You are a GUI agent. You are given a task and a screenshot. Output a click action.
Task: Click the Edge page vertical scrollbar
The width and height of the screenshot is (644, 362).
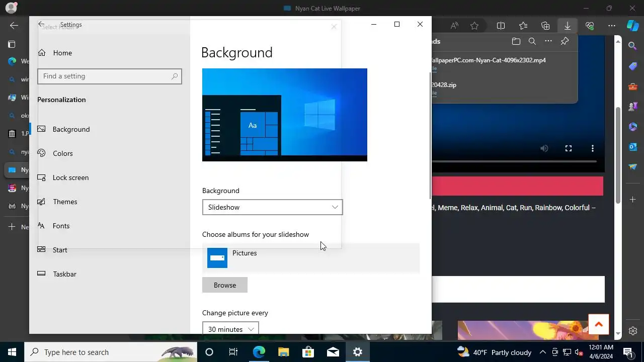click(x=619, y=155)
